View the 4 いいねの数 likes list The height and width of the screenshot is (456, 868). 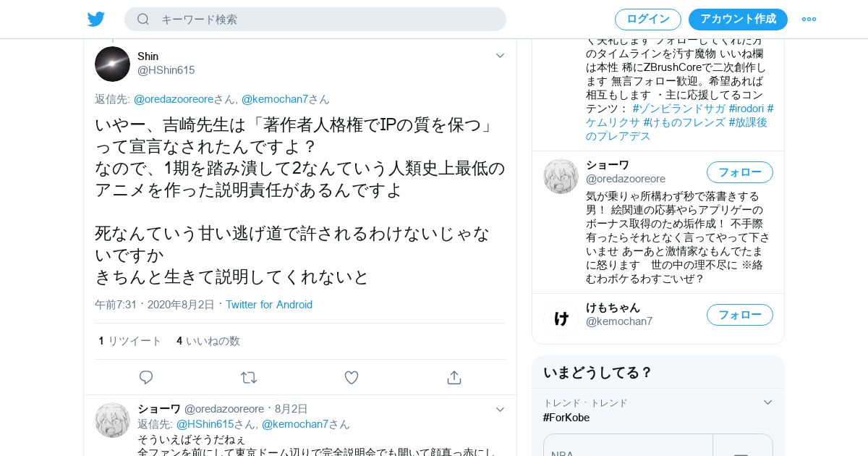click(x=208, y=341)
